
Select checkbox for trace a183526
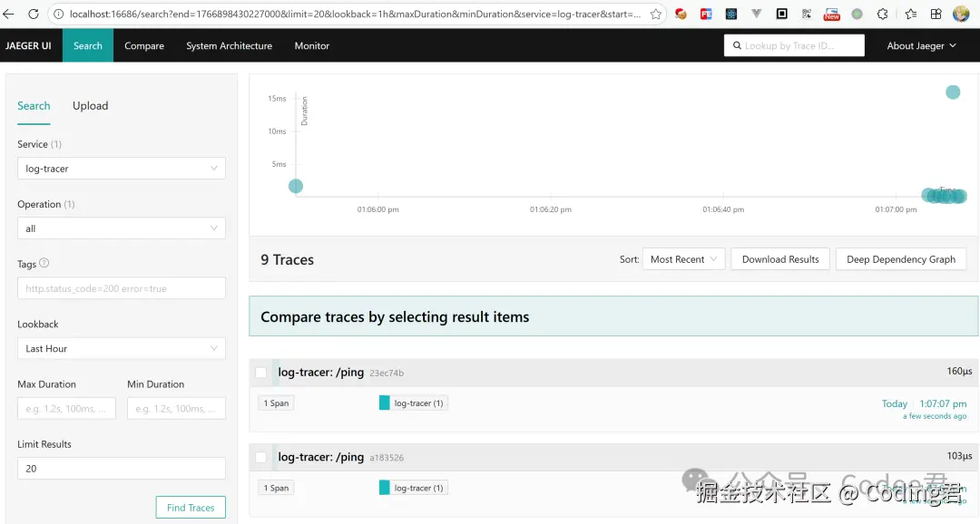click(261, 457)
